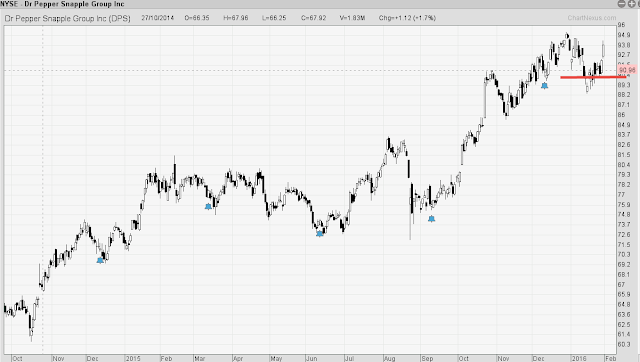Select the bell marker below December 2015 candles
The image size is (640, 362).
coord(544,86)
